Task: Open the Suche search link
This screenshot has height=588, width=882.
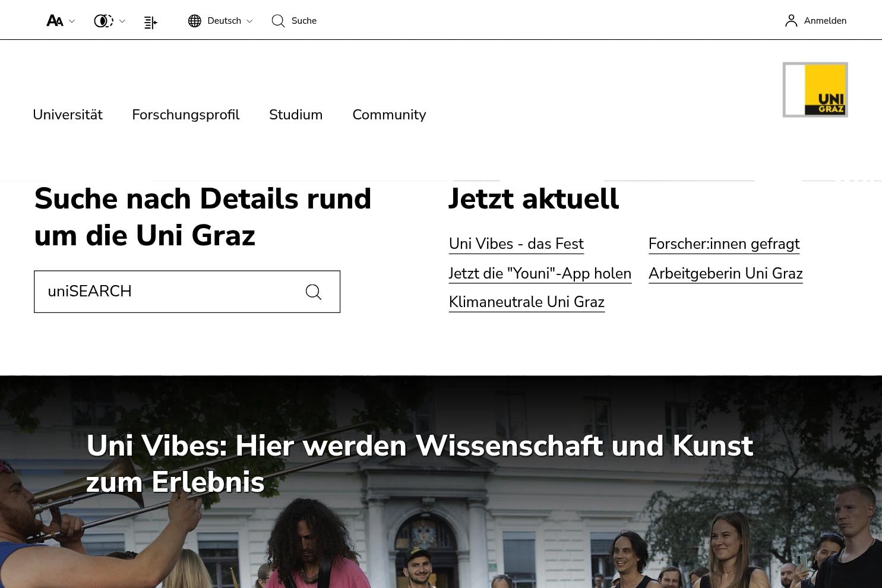Action: [x=304, y=21]
